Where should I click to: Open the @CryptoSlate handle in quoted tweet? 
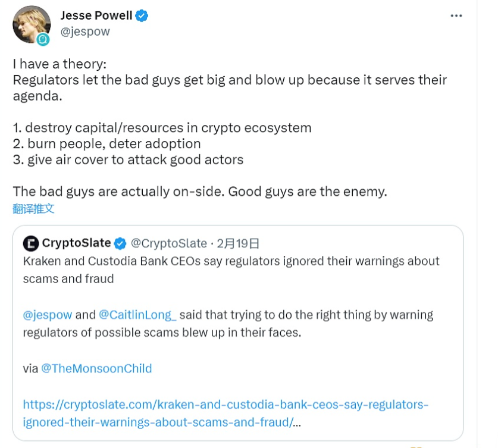point(168,243)
